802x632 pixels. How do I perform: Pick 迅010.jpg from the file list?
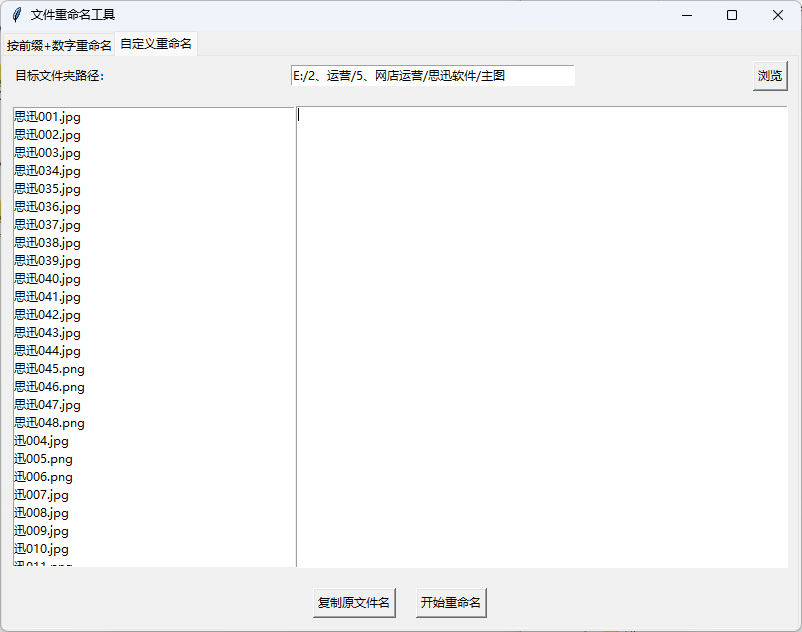[42, 549]
